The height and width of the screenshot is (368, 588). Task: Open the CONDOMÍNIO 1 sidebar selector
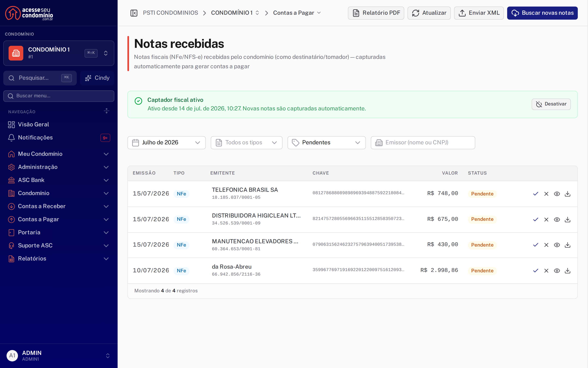(59, 53)
